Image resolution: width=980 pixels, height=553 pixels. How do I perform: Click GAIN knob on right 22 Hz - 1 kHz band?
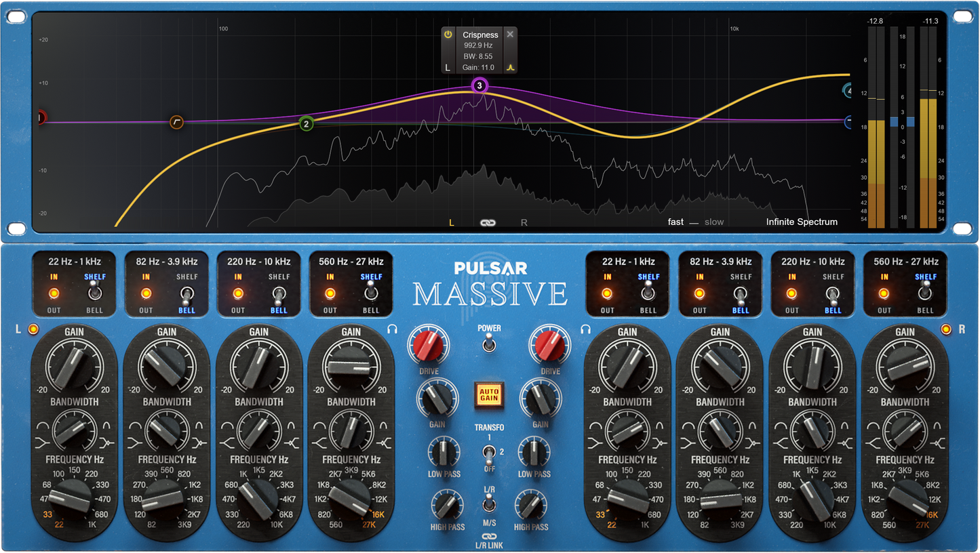click(627, 367)
